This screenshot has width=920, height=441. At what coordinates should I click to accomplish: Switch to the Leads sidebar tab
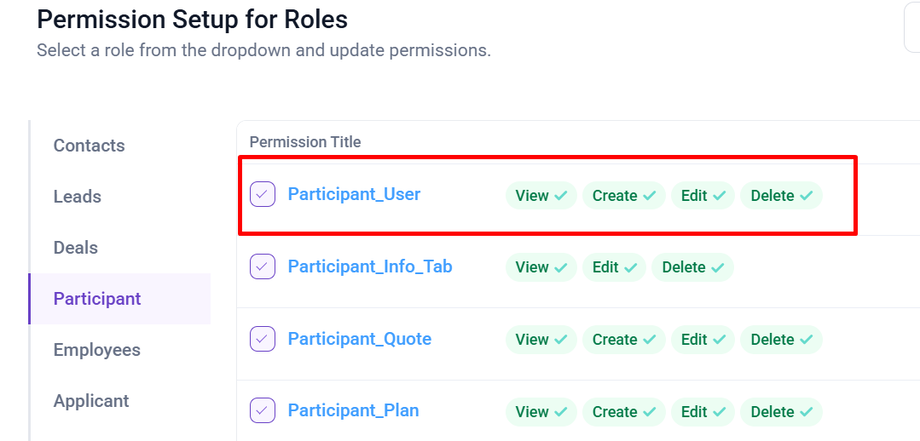(77, 197)
